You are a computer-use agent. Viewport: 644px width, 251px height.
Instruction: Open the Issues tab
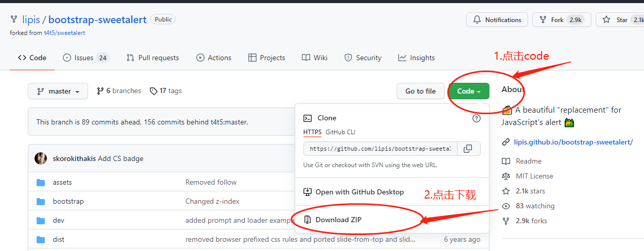point(86,58)
